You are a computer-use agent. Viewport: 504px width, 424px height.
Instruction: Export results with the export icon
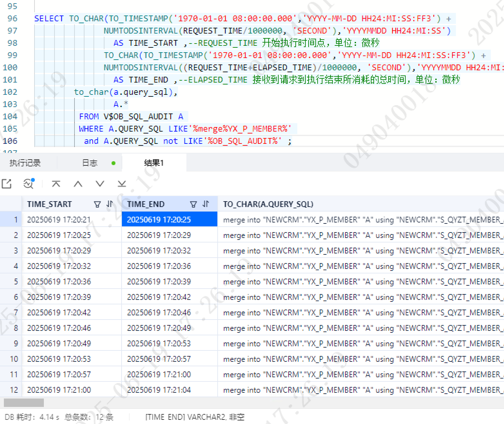[x=7, y=184]
